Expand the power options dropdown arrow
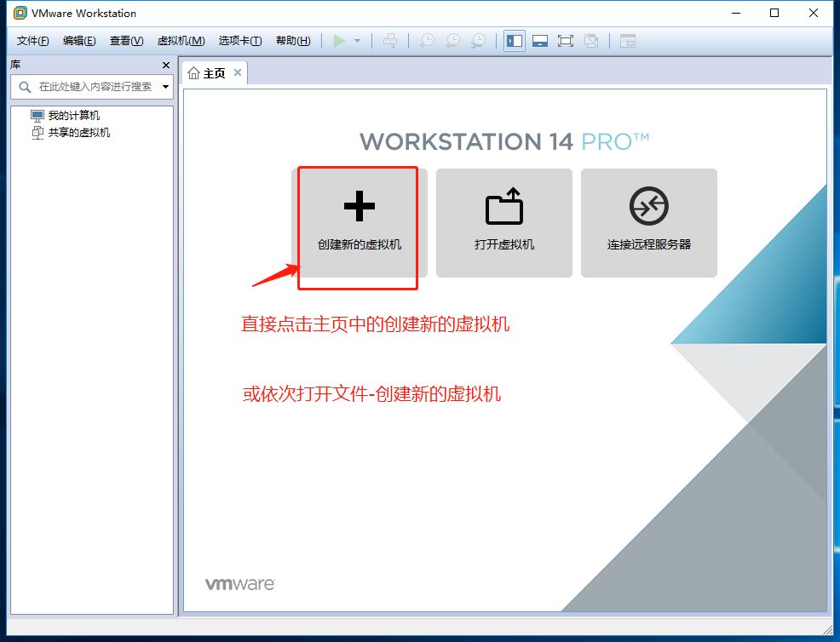840x642 pixels. [357, 41]
